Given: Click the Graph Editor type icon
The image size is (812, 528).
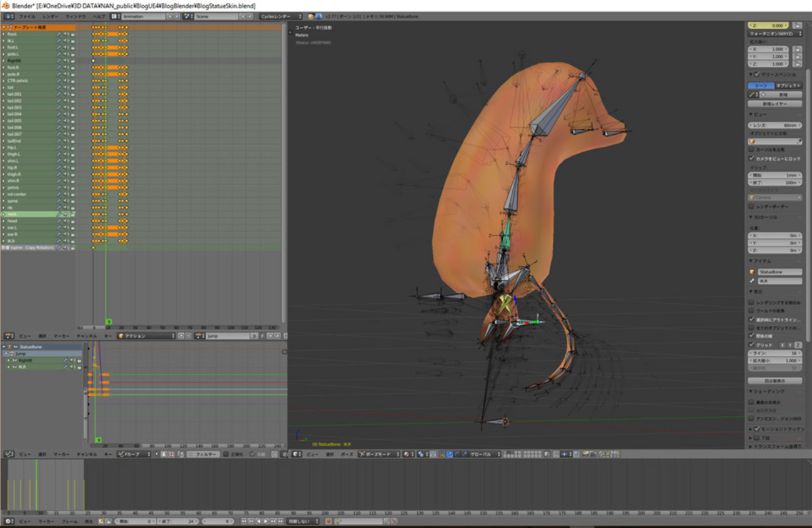Looking at the screenshot, I should [x=8, y=454].
